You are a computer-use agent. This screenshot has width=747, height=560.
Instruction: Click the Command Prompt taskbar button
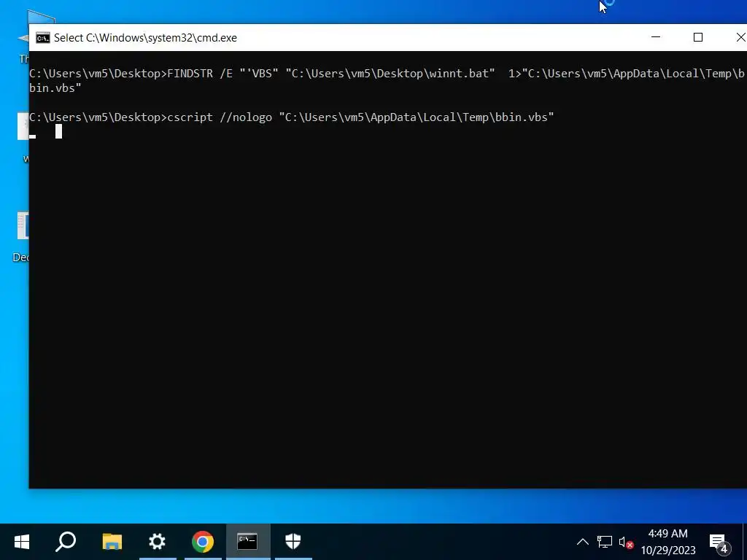click(248, 542)
